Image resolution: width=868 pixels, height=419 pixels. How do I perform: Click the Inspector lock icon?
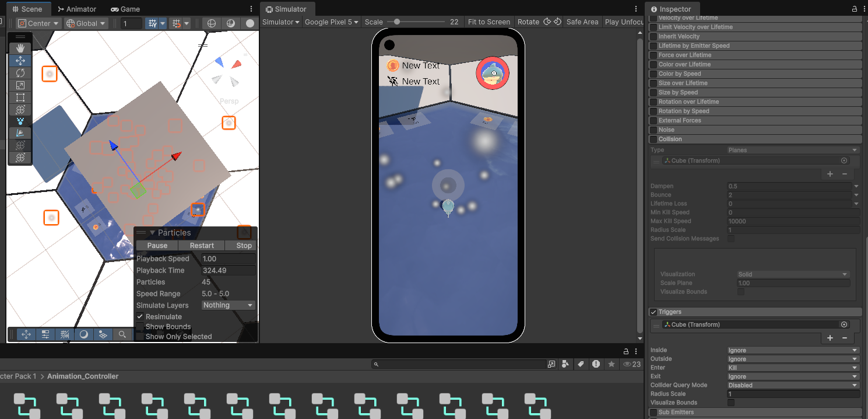click(854, 9)
